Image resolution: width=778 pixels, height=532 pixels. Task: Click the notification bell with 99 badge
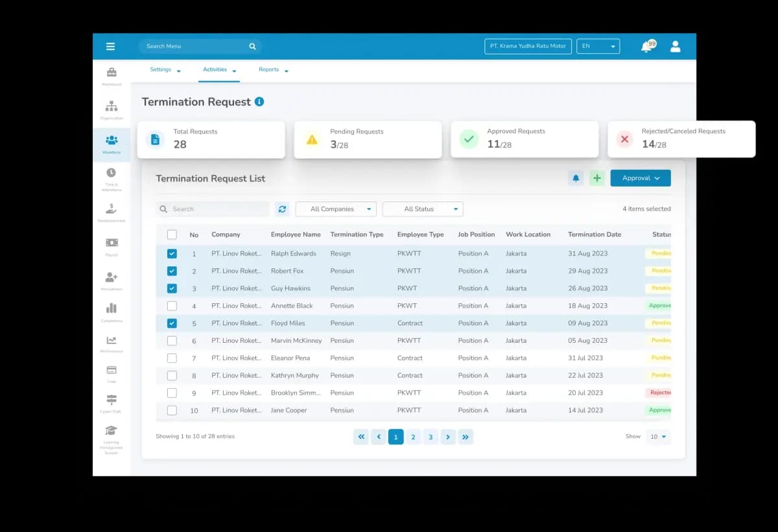coord(648,46)
